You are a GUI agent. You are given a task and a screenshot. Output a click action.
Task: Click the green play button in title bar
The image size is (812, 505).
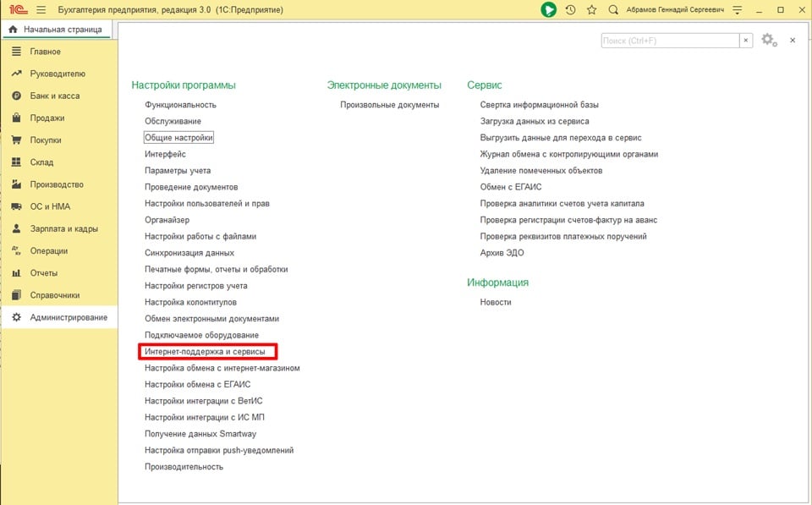pyautogui.click(x=549, y=10)
